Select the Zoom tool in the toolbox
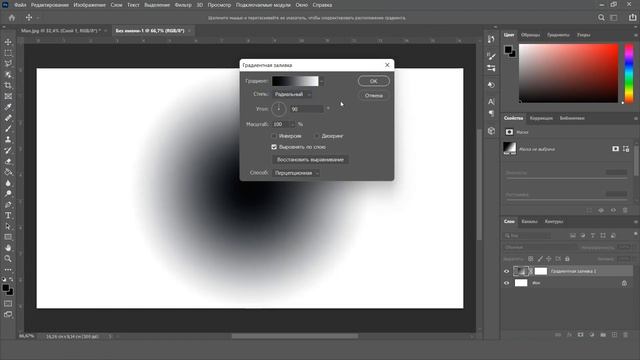 point(8,258)
